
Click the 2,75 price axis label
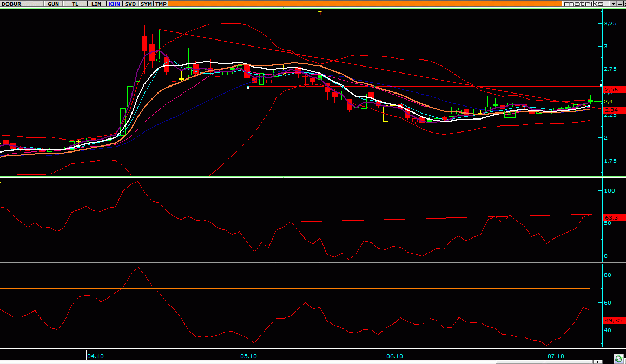[x=610, y=69]
